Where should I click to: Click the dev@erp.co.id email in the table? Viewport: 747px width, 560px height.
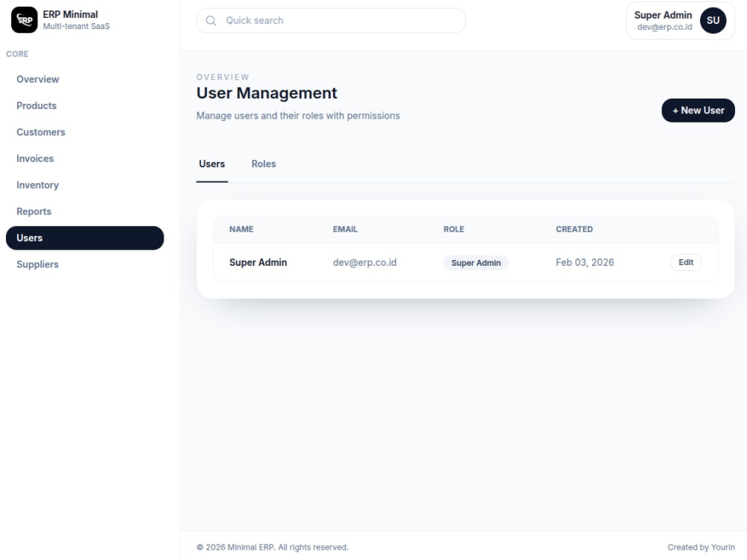pos(365,262)
